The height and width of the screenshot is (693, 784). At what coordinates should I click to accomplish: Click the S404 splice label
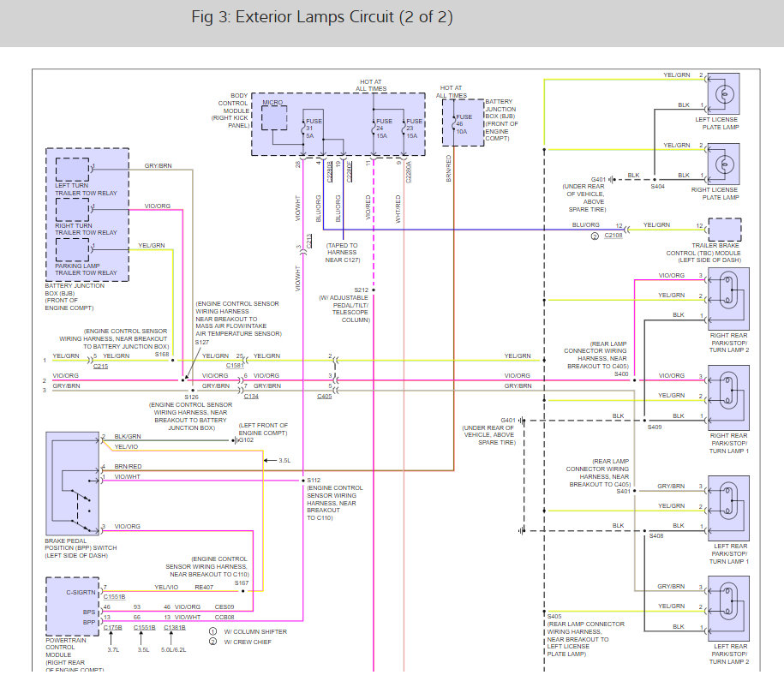coord(657,187)
